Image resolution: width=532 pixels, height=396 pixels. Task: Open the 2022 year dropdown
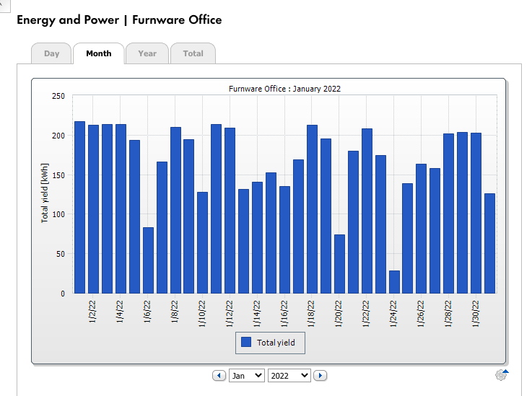coord(289,375)
